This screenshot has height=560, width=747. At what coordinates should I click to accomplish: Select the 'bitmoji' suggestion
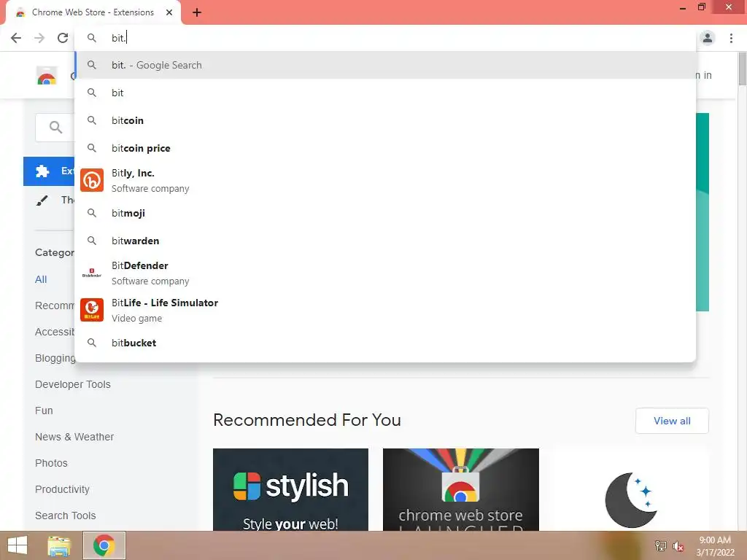click(x=385, y=213)
